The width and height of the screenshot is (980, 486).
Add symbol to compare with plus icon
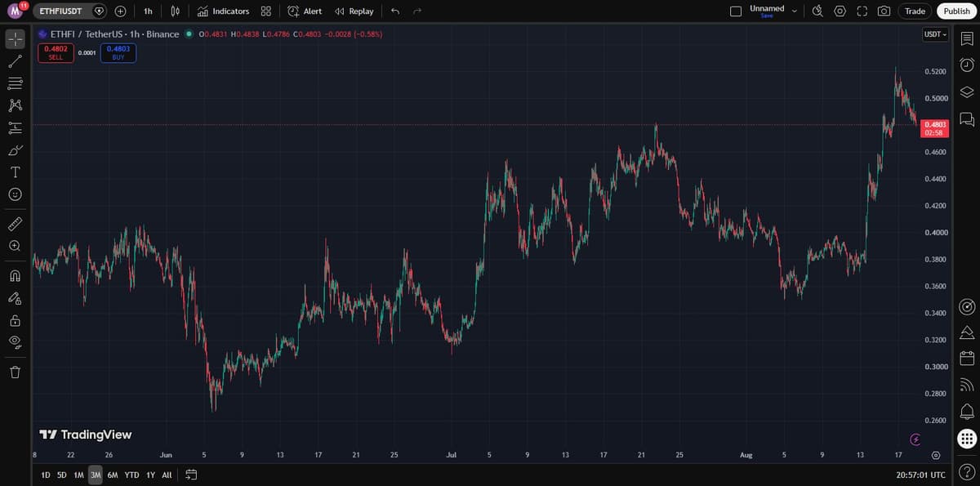(120, 11)
